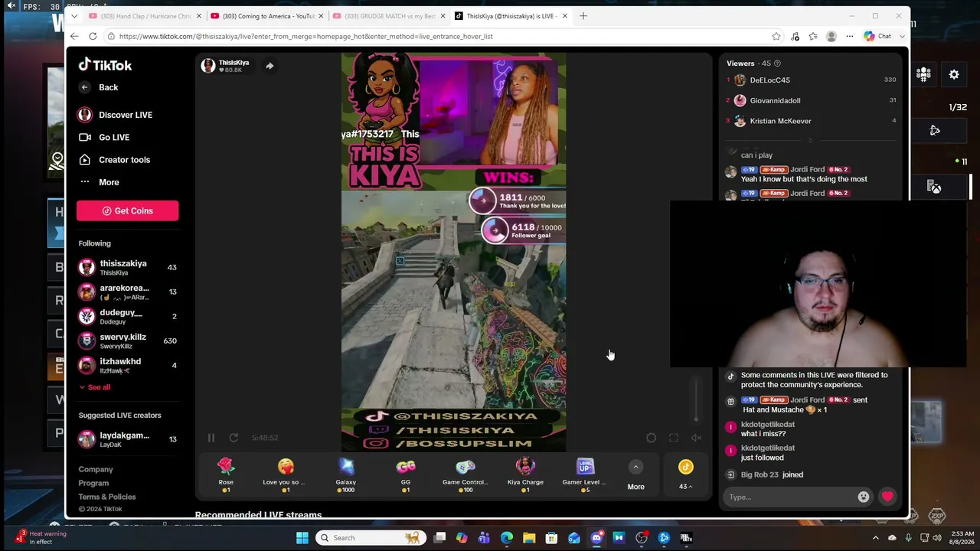
Task: Open dudeguy__'s live from Following list
Action: [x=127, y=316]
